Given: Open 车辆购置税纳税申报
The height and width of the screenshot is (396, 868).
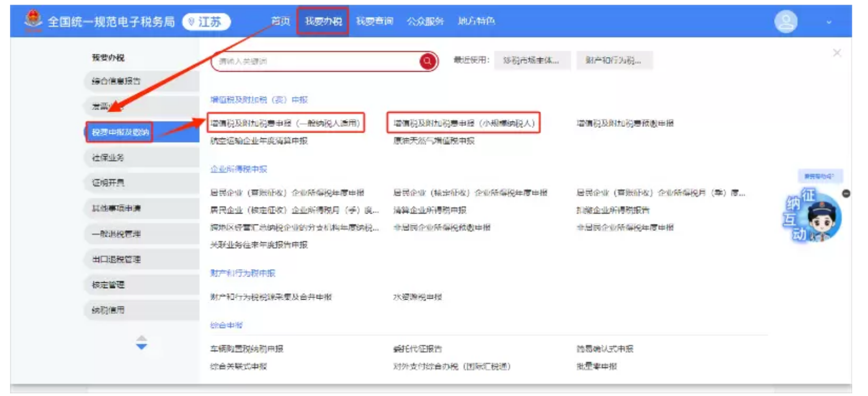Looking at the screenshot, I should point(247,349).
